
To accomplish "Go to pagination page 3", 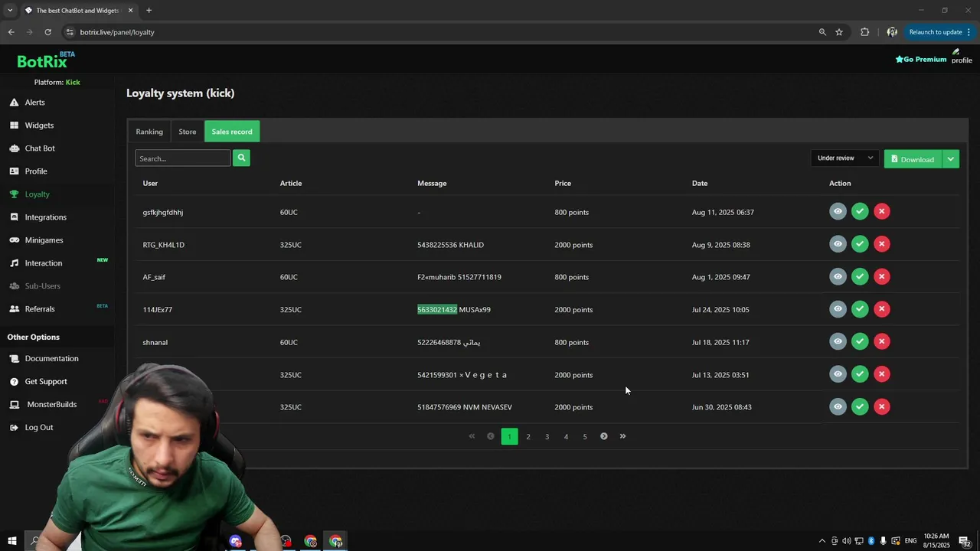I will click(547, 436).
